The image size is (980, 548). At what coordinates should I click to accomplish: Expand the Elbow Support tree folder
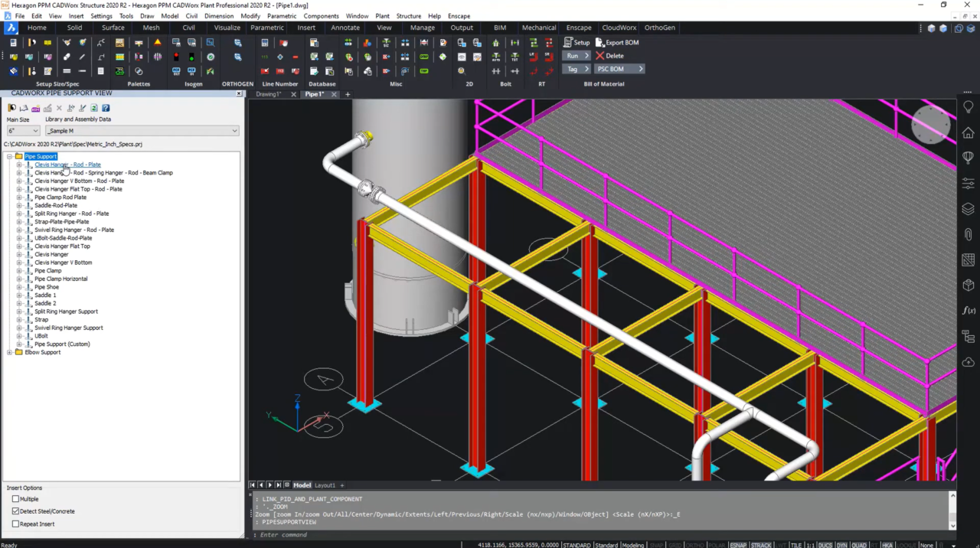tap(10, 352)
